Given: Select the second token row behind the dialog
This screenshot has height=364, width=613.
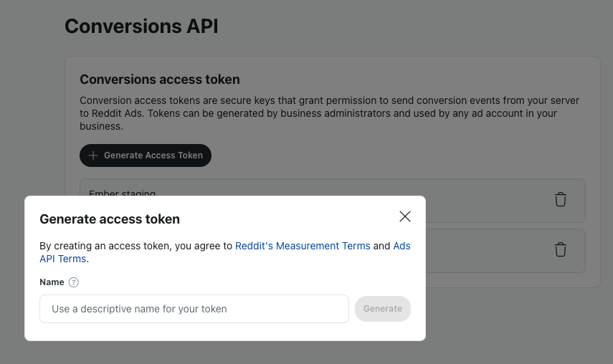Looking at the screenshot, I should tap(505, 251).
